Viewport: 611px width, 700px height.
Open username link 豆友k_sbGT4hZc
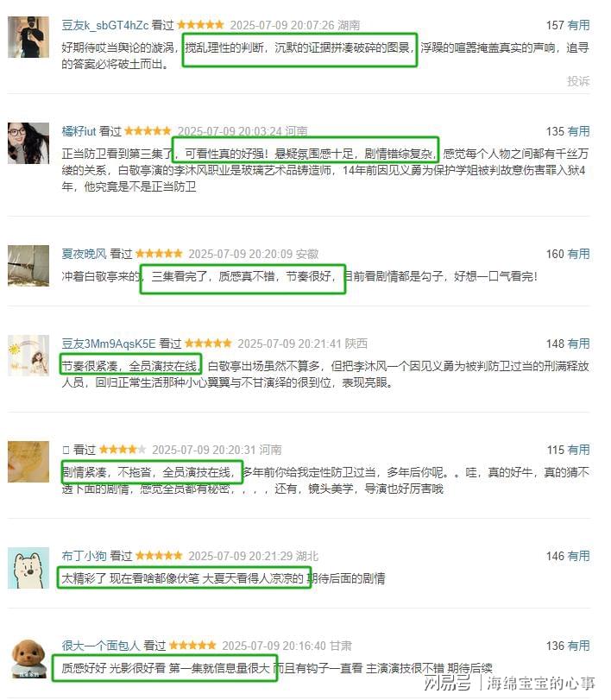pos(105,25)
